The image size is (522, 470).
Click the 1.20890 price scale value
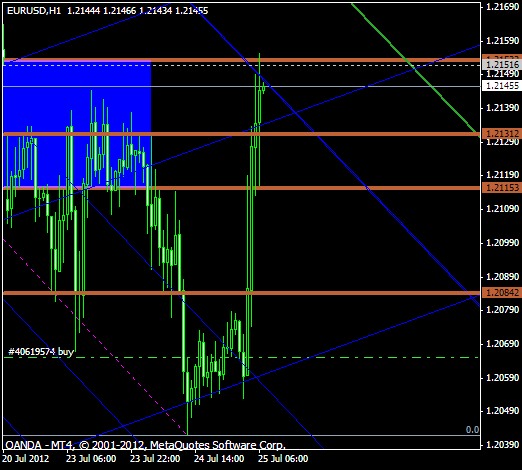click(x=502, y=276)
